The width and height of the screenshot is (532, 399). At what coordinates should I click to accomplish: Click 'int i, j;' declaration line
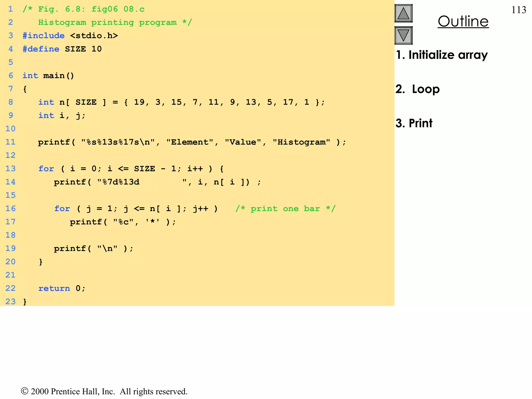(x=62, y=116)
